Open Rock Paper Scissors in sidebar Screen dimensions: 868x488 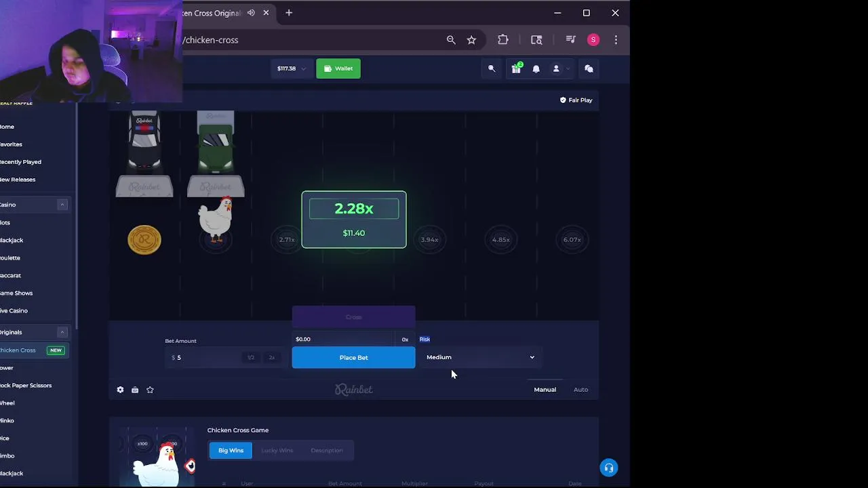tap(26, 386)
